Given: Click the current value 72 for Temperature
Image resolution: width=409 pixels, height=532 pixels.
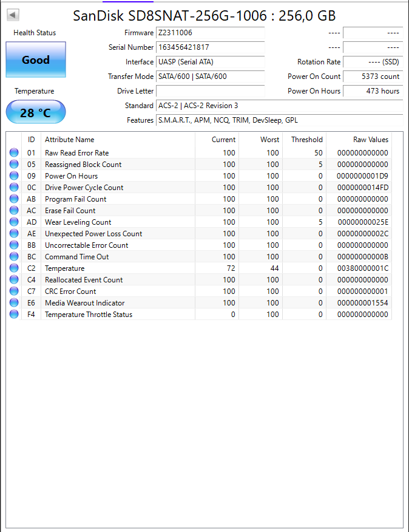Looking at the screenshot, I should [x=231, y=268].
